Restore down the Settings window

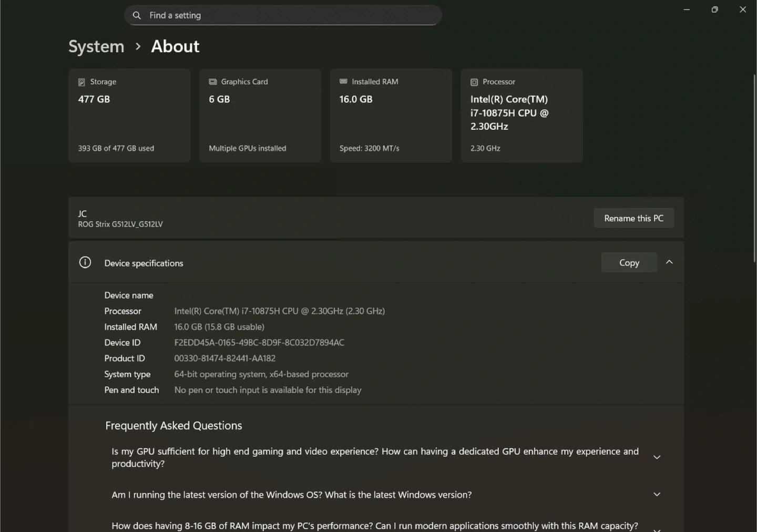714,9
